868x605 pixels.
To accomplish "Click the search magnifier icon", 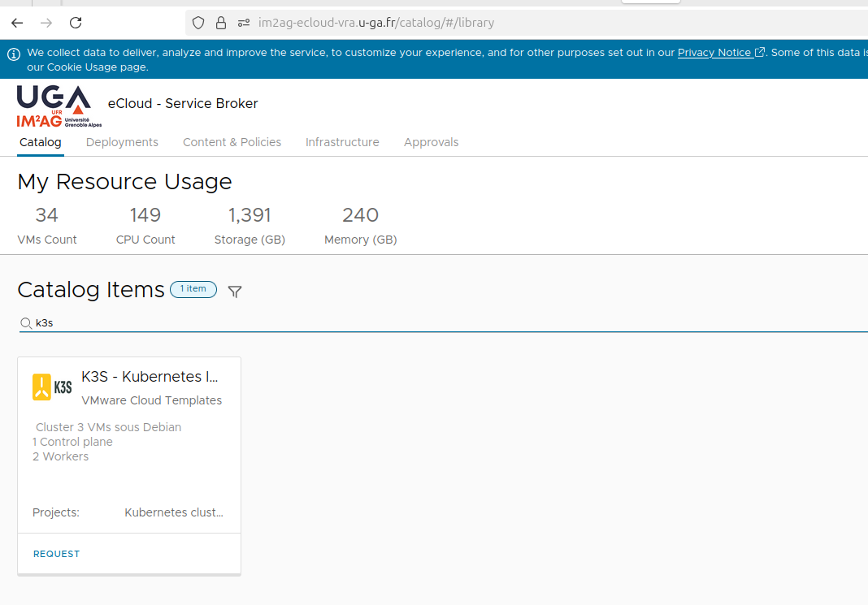I will tap(26, 323).
